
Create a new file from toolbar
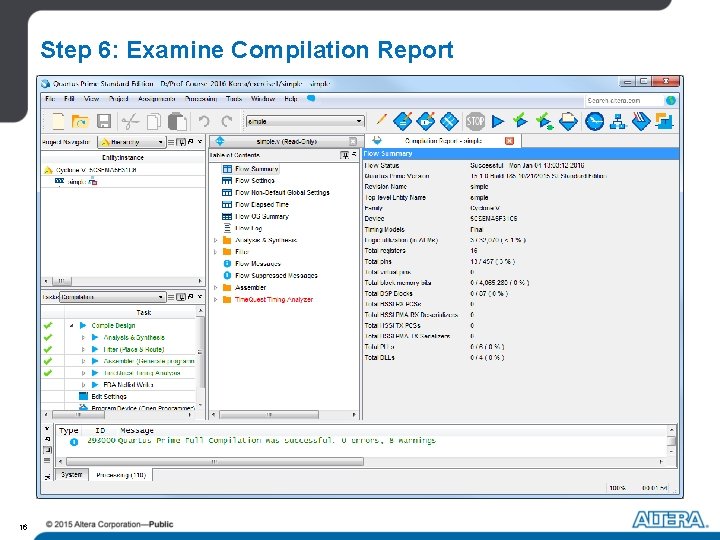(x=58, y=122)
